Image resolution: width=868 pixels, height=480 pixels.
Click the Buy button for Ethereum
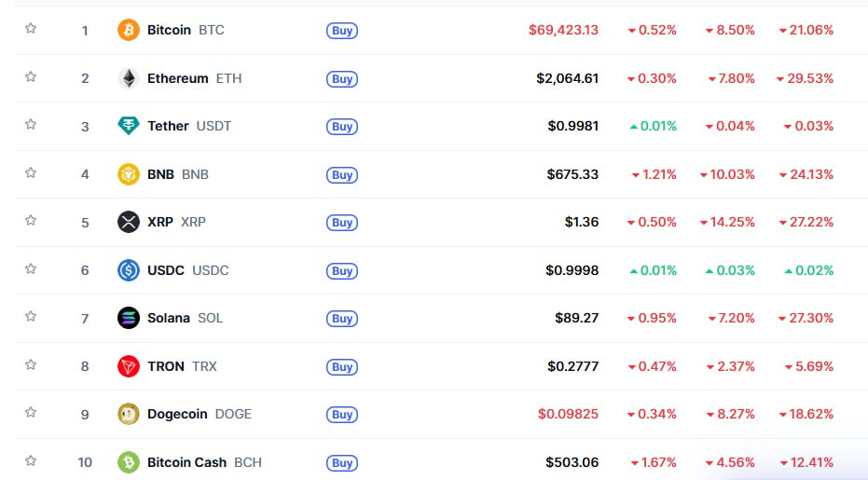click(x=342, y=78)
